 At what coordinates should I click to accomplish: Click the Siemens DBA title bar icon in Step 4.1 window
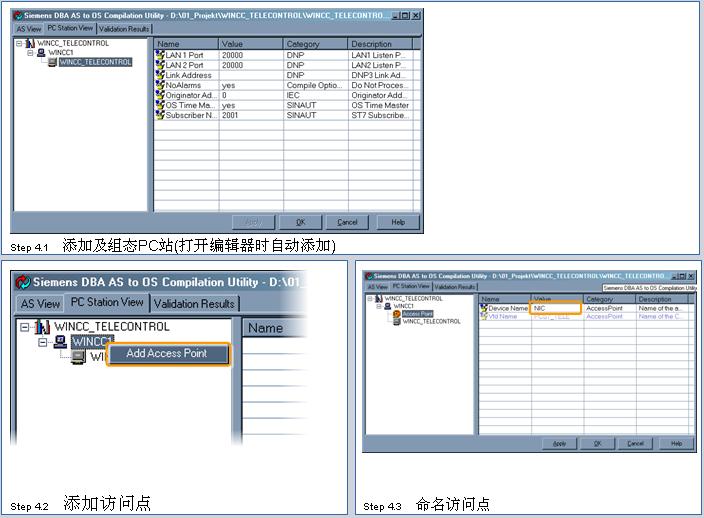click(18, 16)
